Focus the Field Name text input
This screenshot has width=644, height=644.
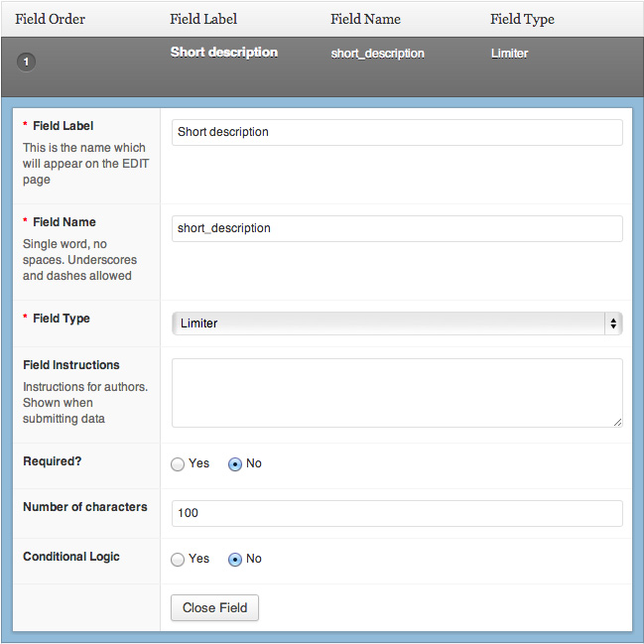[397, 228]
